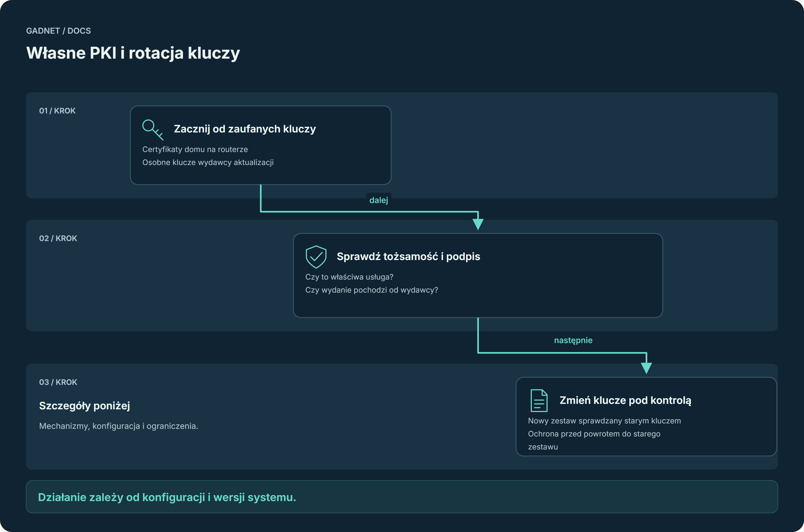804x532 pixels.
Task: Click the 02 / KROK label
Action: point(58,239)
